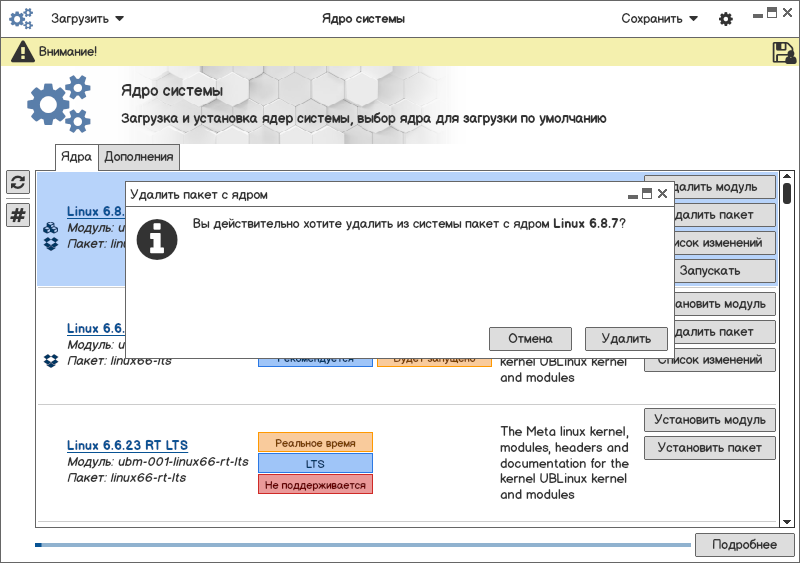Click the dialog confirmation question text
800x563 pixels.
[409, 224]
